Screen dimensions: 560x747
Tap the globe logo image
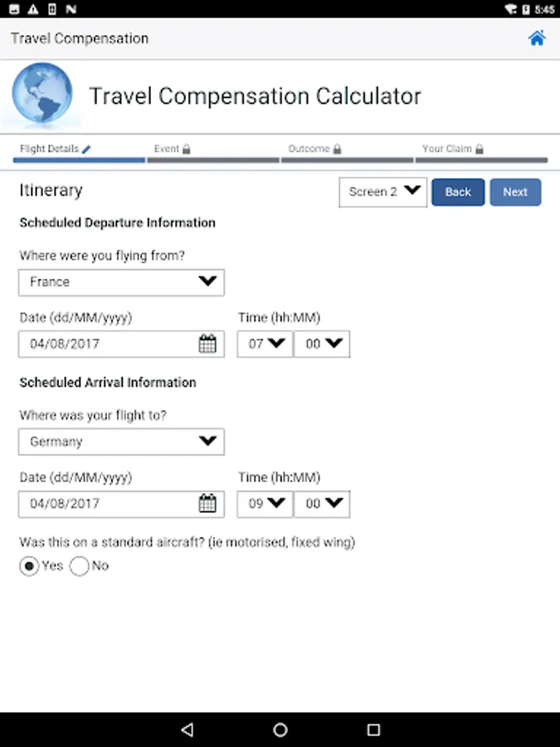click(42, 96)
